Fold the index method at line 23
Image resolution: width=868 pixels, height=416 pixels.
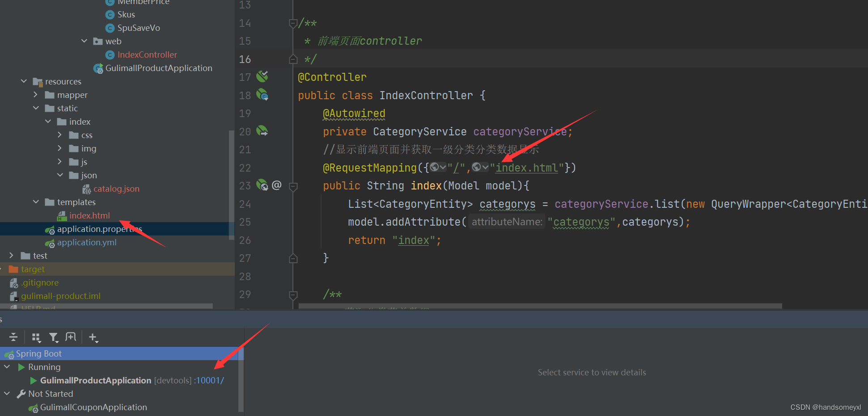[x=293, y=186]
